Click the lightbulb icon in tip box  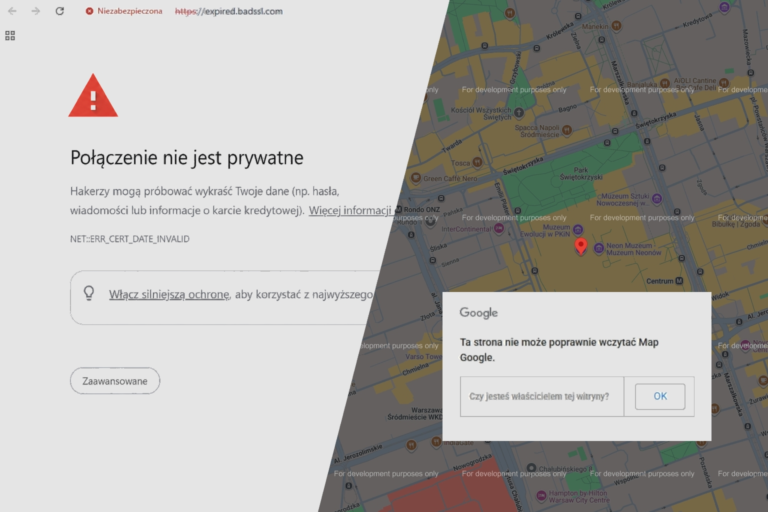coord(89,293)
